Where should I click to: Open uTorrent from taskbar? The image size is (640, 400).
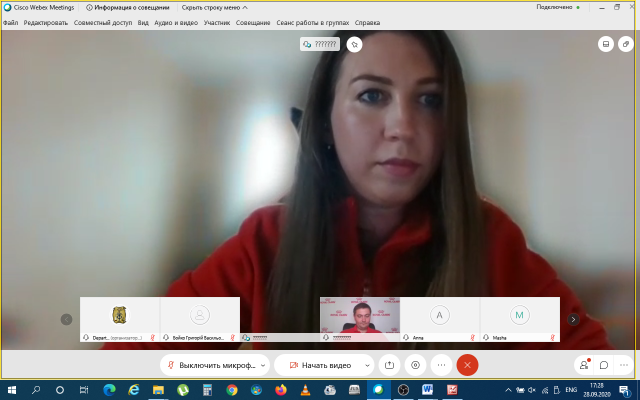(183, 390)
